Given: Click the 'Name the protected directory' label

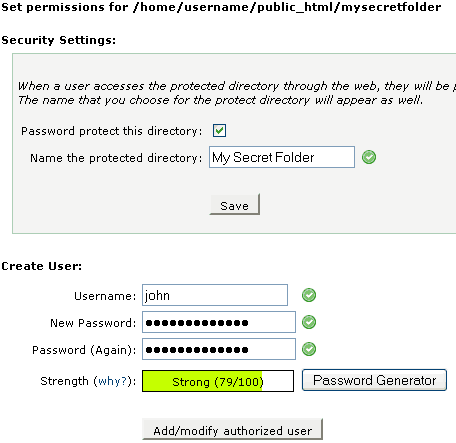Looking at the screenshot, I should 116,158.
